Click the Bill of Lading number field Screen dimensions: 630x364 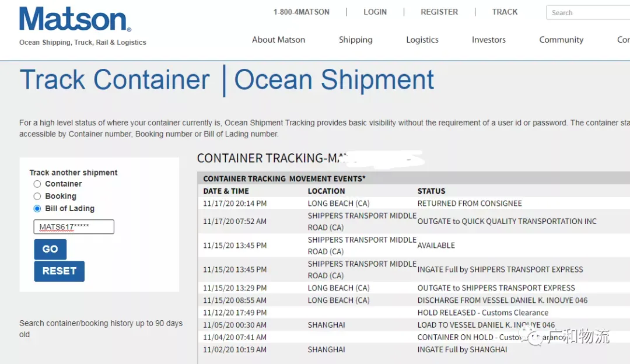tap(74, 226)
